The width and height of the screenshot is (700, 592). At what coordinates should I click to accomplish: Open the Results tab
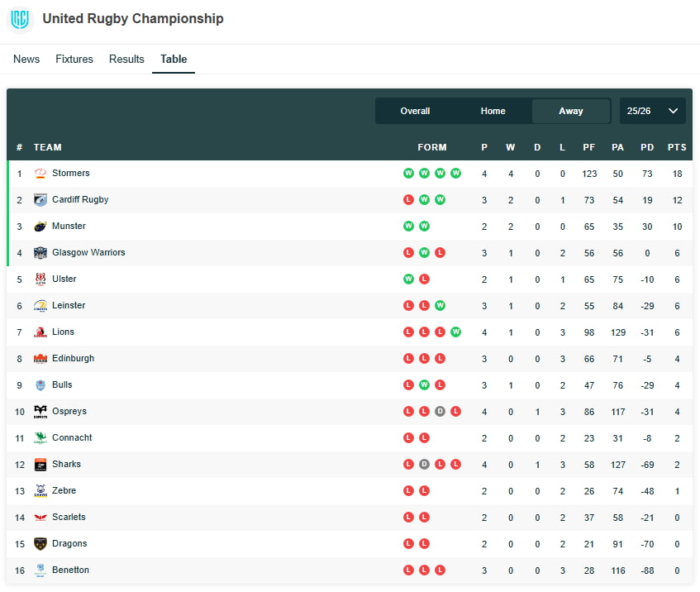click(x=126, y=59)
